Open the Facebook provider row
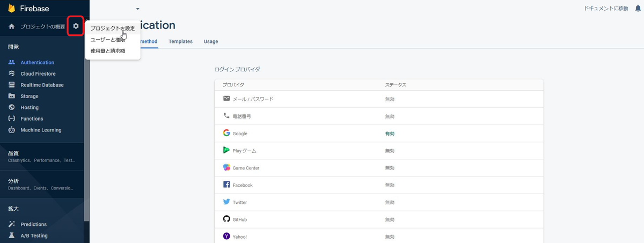 379,185
